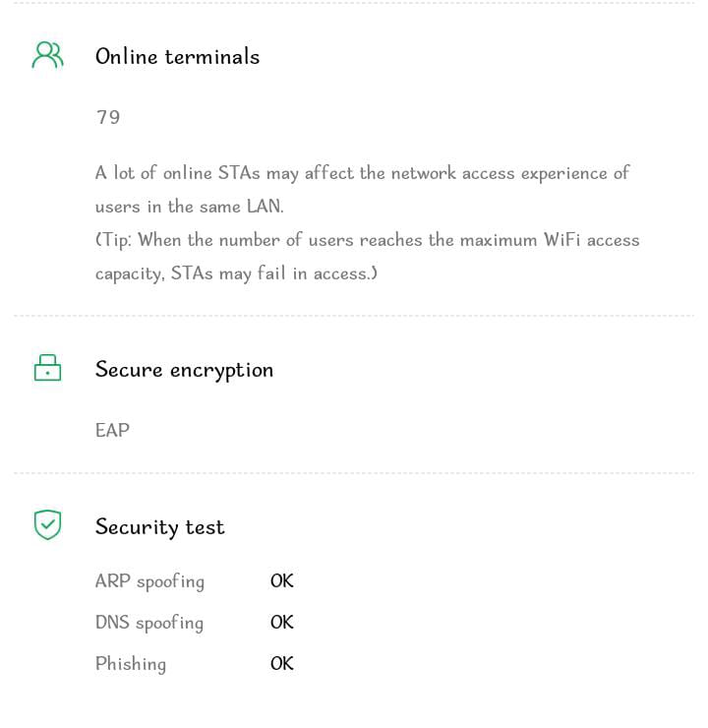Click the dashed divider above Secure encryption

[x=354, y=316]
